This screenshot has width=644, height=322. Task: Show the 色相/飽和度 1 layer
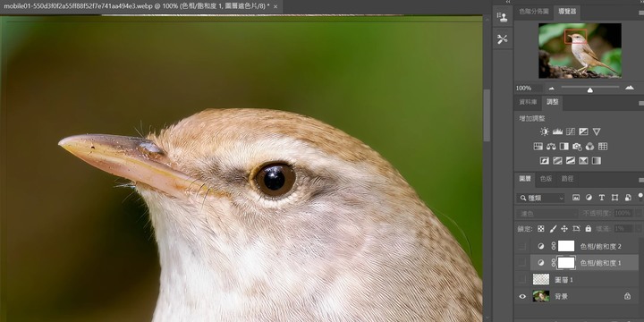[x=522, y=262]
